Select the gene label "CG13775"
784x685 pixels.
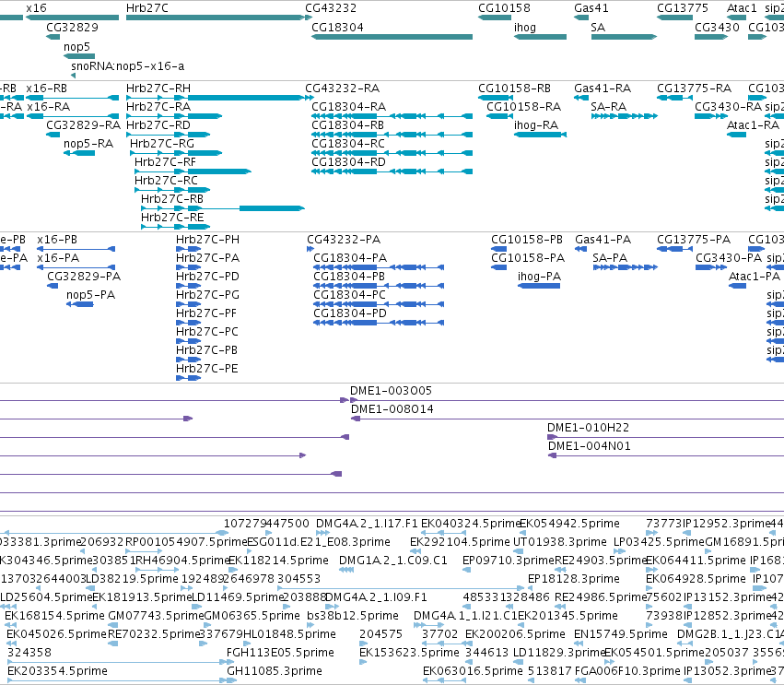coord(683,8)
